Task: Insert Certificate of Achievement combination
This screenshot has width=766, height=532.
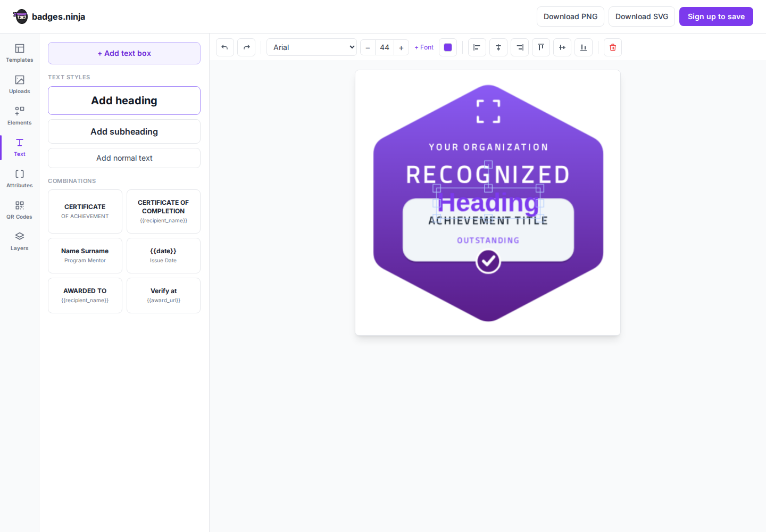Action: tap(85, 211)
